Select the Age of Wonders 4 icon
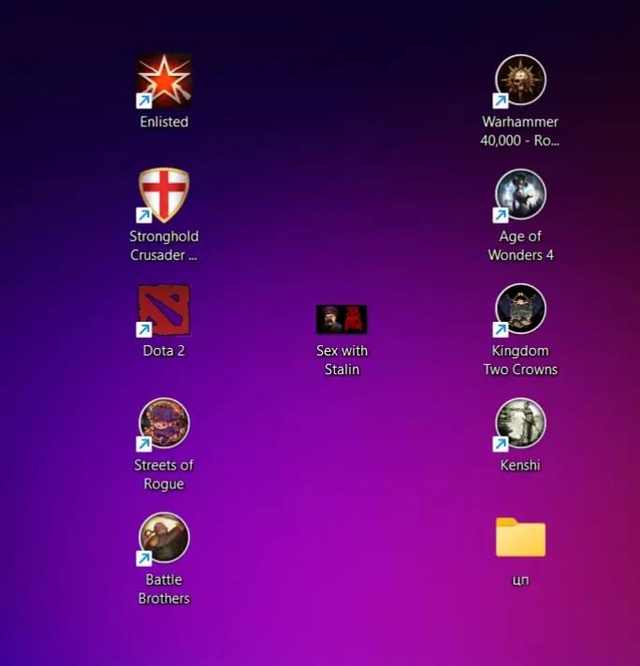640x666 pixels. (x=520, y=195)
